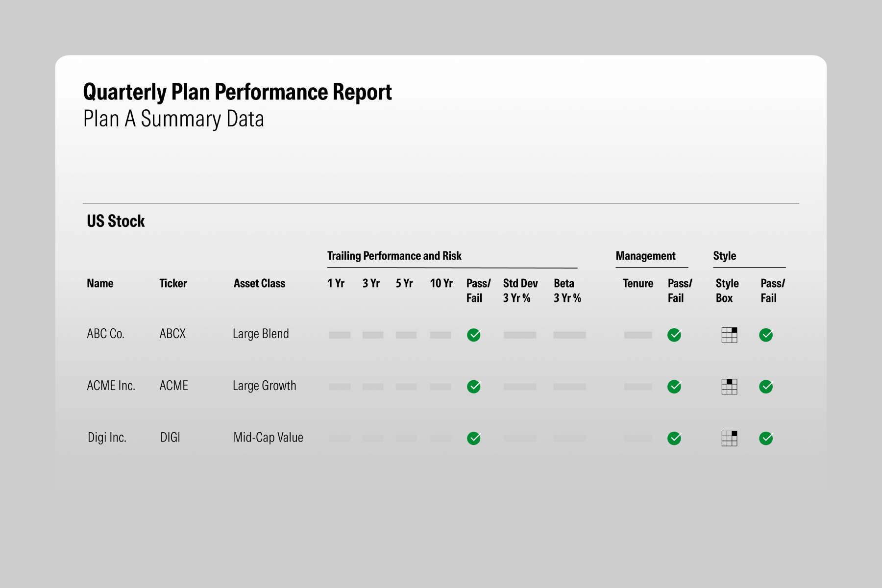Click the Quarterly Plan Performance Report title
The height and width of the screenshot is (588, 882).
click(237, 92)
